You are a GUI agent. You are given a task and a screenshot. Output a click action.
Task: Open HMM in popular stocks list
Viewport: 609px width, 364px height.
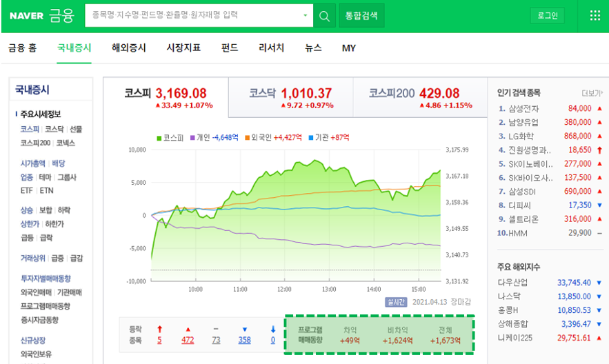tap(518, 233)
